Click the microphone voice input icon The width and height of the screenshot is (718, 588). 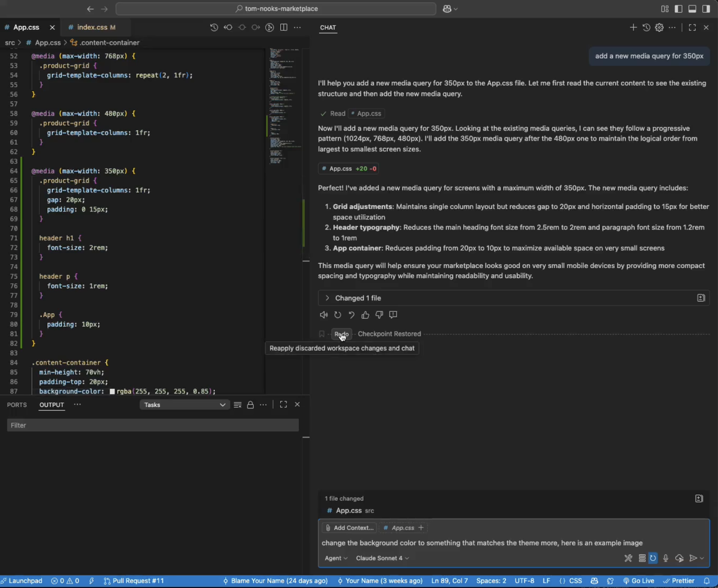[666, 558]
